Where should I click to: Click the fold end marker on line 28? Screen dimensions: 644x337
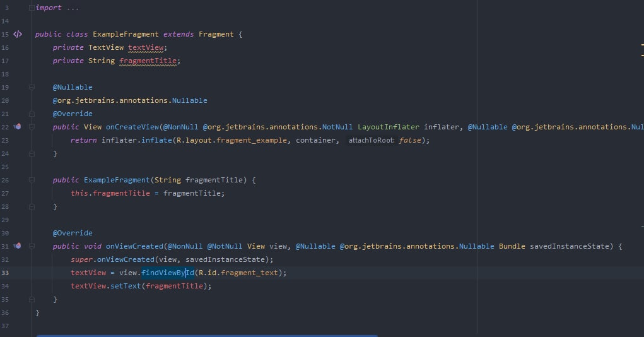click(x=32, y=207)
